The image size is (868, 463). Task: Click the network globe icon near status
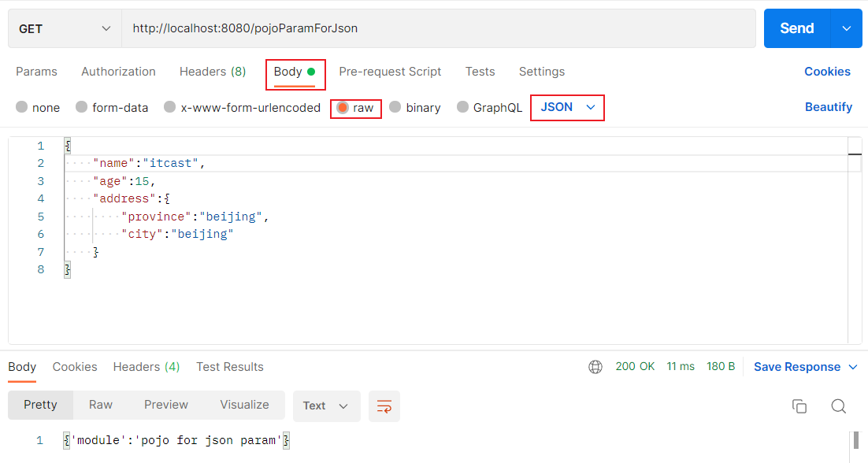pyautogui.click(x=595, y=367)
